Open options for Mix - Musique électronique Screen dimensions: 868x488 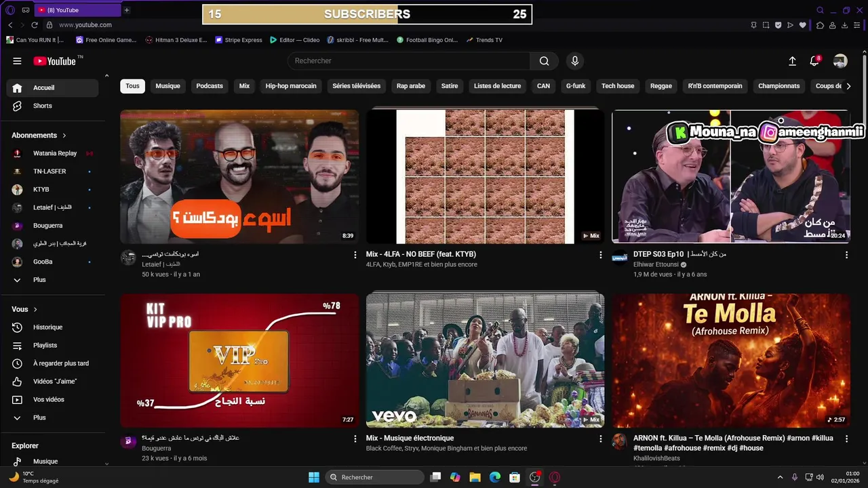pos(600,439)
